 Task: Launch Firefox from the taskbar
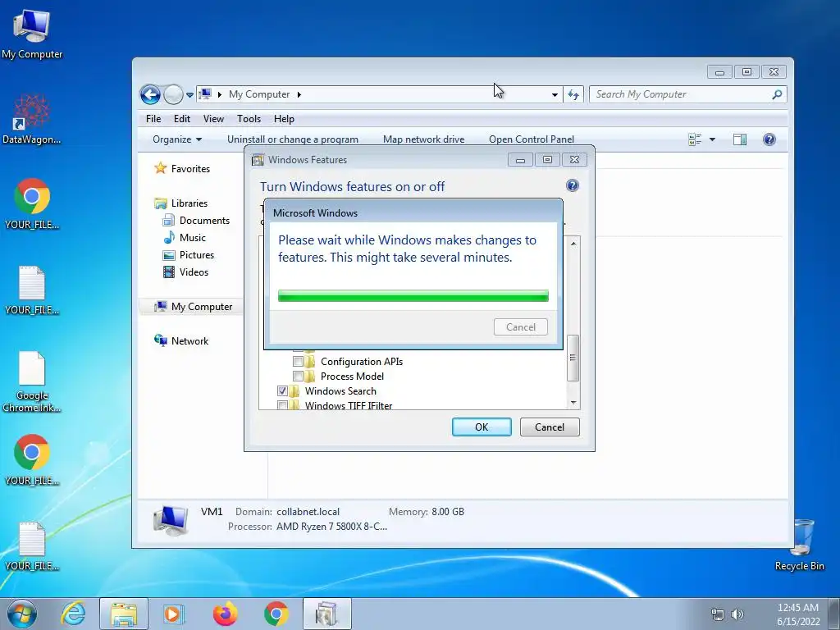click(x=225, y=614)
